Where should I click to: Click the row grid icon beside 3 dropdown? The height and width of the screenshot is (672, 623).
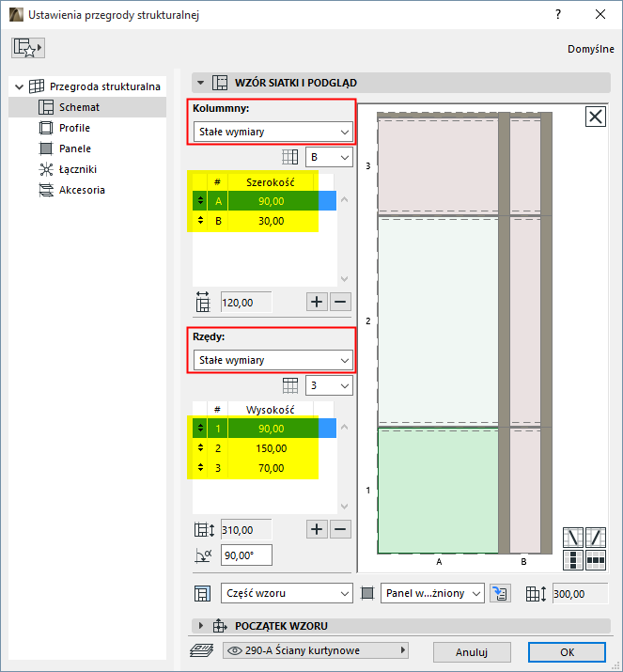[x=290, y=385]
